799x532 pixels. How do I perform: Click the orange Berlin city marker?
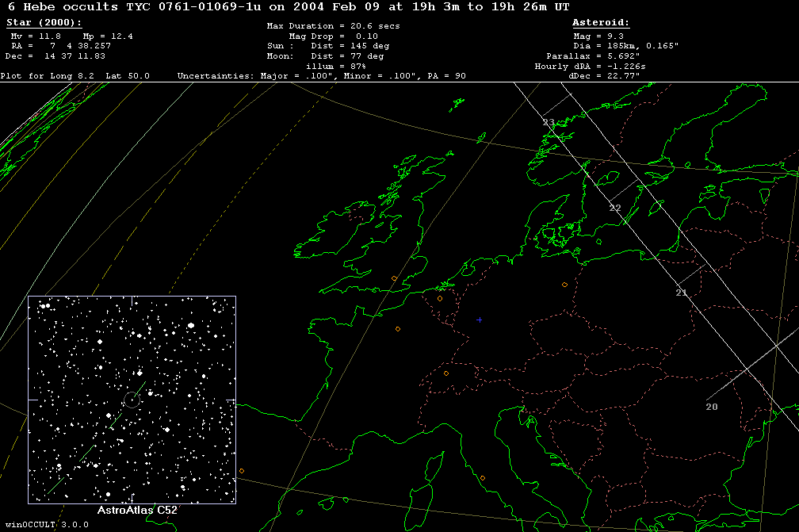[564, 285]
